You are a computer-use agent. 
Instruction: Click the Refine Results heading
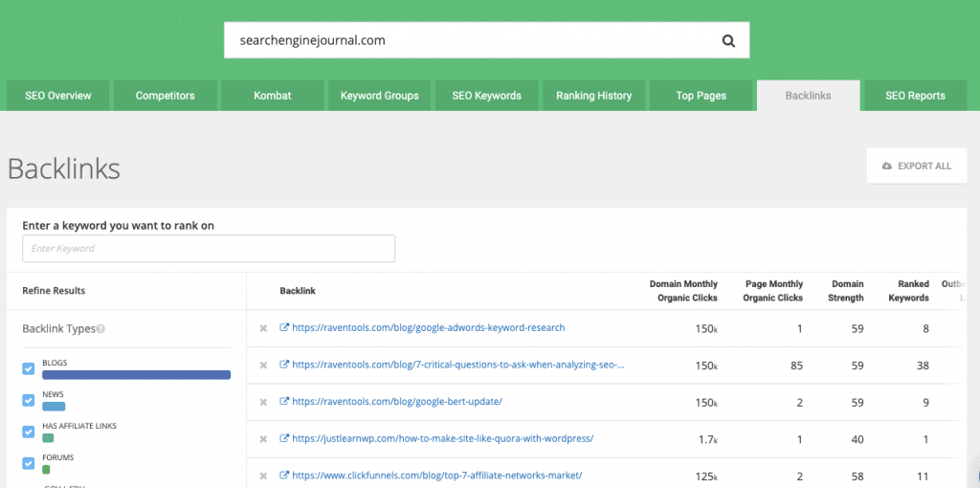click(54, 291)
